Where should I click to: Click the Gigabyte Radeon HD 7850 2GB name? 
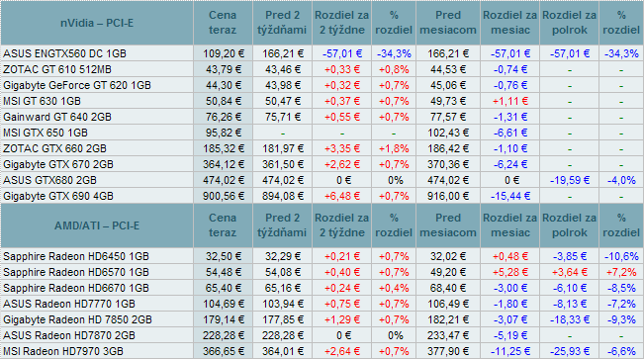tap(77, 319)
